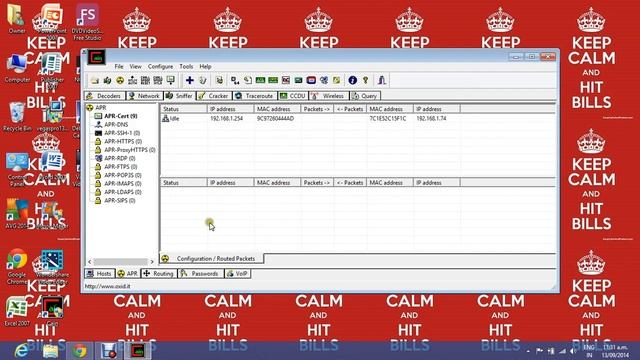Screen dimensions: 640x360
Task: Click the tree panel scrollbar left arrow
Action: coord(90,262)
